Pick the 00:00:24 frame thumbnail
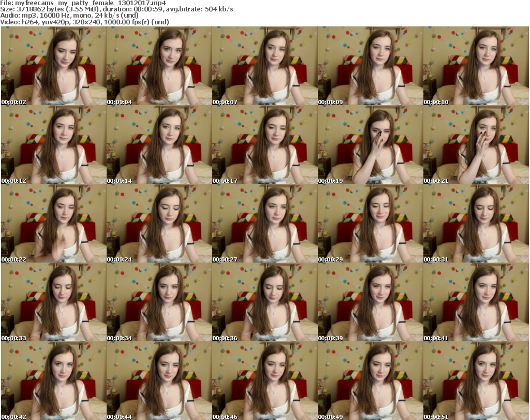The height and width of the screenshot is (420, 530). 159,224
